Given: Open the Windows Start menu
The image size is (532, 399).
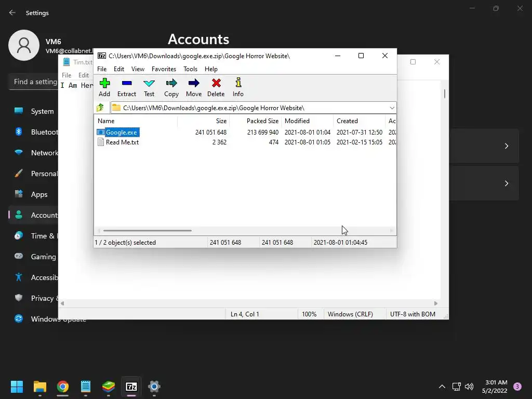Looking at the screenshot, I should [17, 387].
